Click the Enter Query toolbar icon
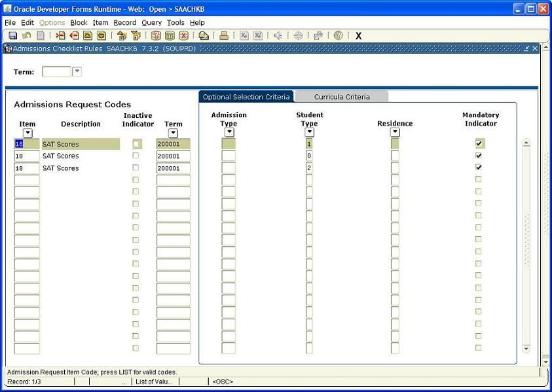The height and width of the screenshot is (392, 552). [156, 35]
